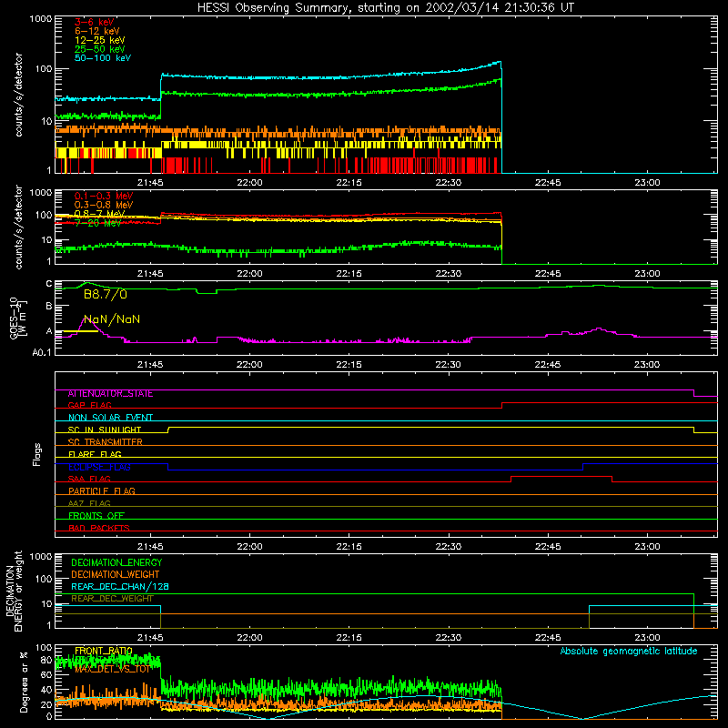
Task: Click the DECIMATION_ENERGY legend label
Action: [x=116, y=562]
